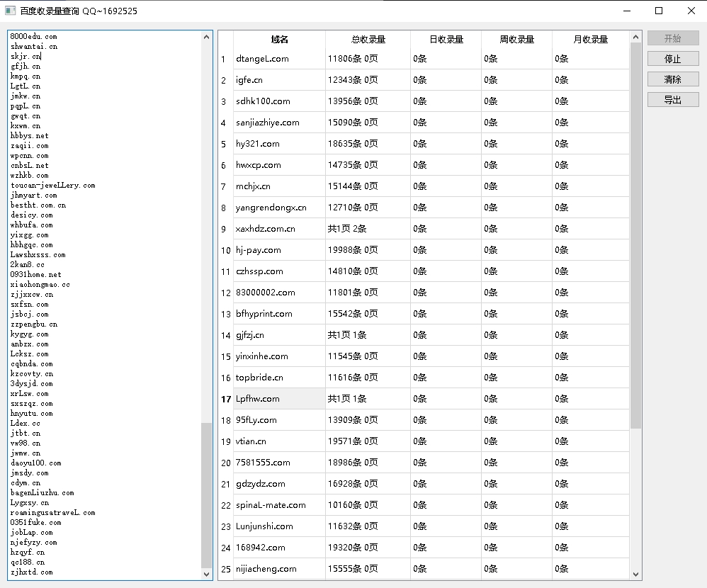Click the 开始 button
707x588 pixels.
point(673,38)
